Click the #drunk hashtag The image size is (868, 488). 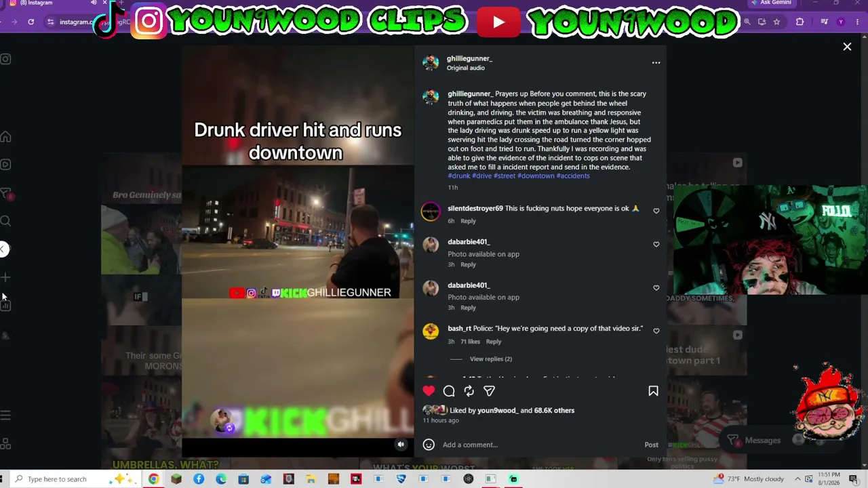(458, 176)
